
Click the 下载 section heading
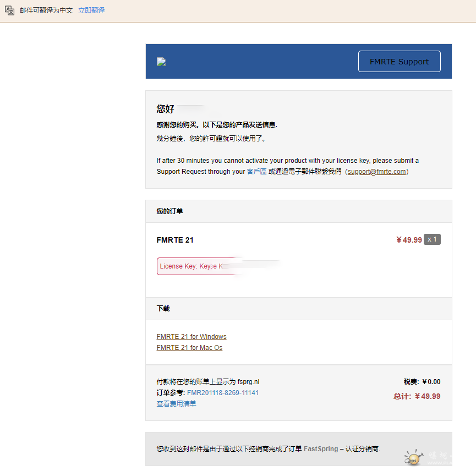click(163, 308)
